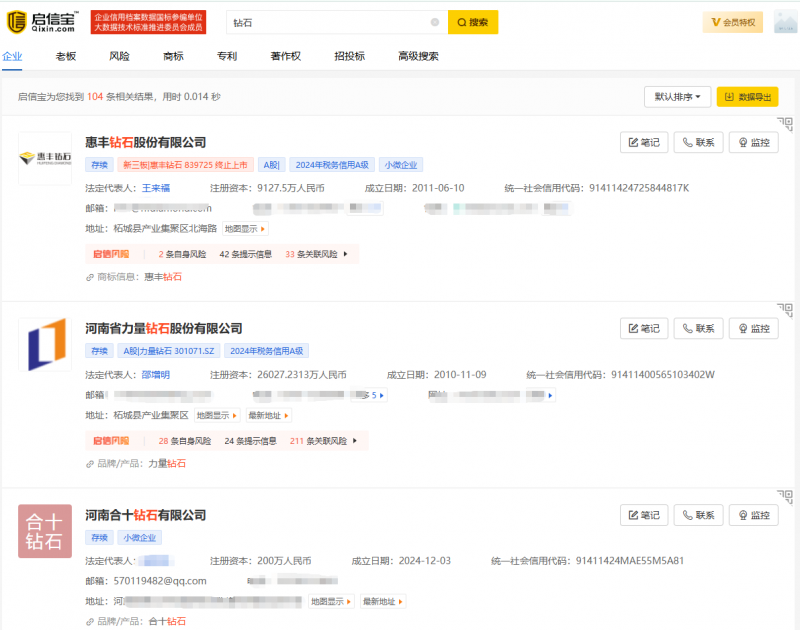
Task: Click 联系 for 力量钻石
Action: point(698,329)
